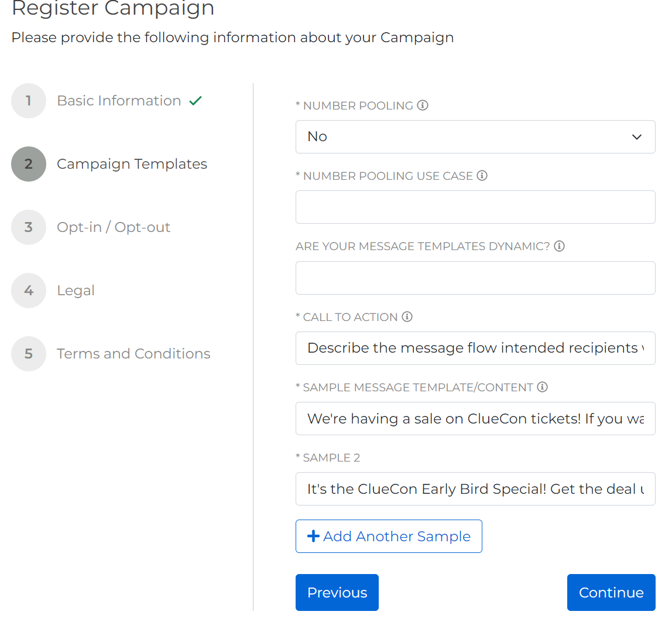The image size is (672, 625).
Task: Click the Call to Action info icon
Action: [x=407, y=317]
